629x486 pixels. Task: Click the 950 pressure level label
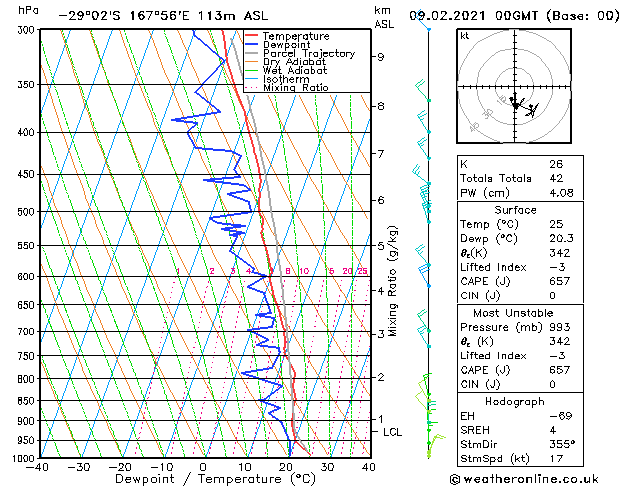28,441
